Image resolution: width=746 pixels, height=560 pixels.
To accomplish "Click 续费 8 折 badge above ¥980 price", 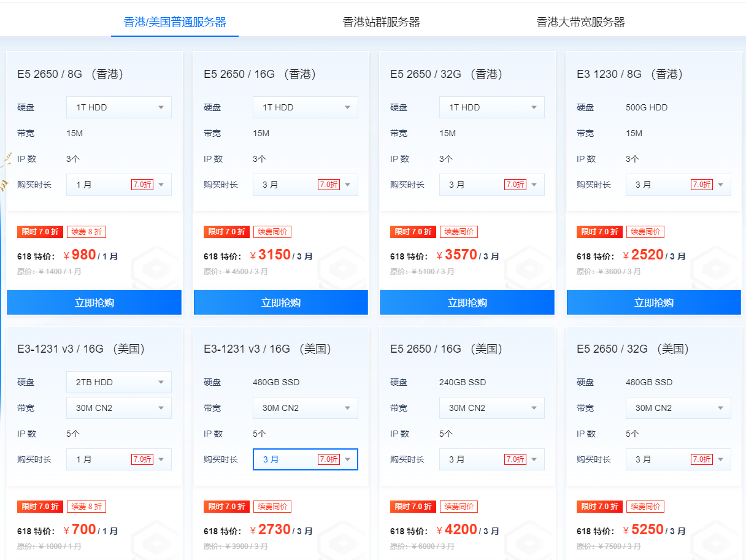I will pos(87,232).
